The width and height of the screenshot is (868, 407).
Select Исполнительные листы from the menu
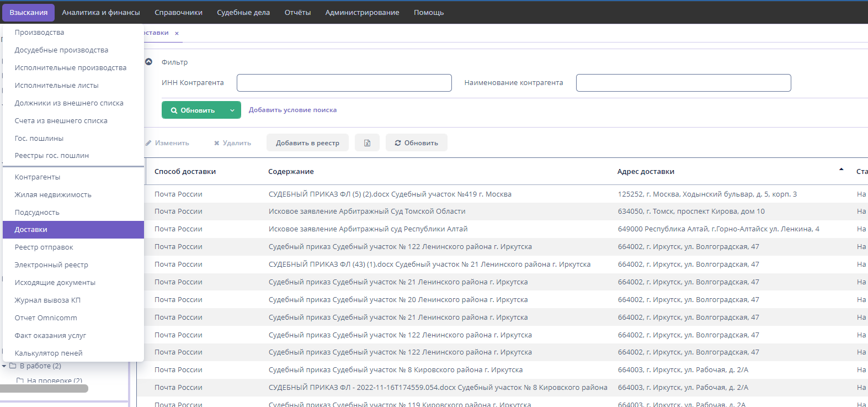[56, 86]
